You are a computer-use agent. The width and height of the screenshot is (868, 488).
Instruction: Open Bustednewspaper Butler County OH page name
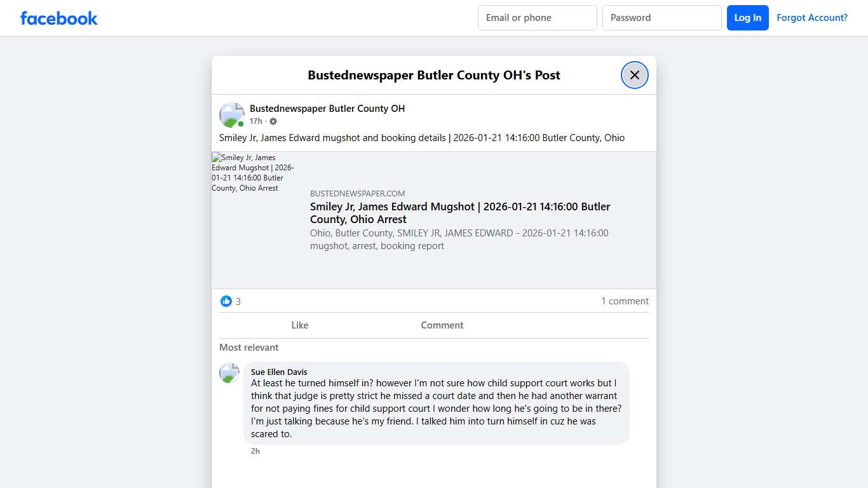[x=327, y=108]
